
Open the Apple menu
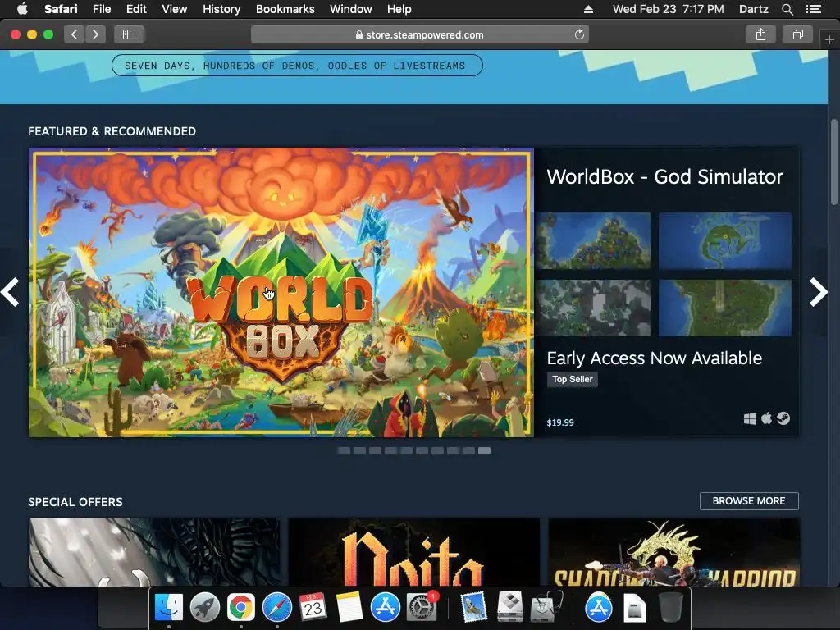pos(22,9)
